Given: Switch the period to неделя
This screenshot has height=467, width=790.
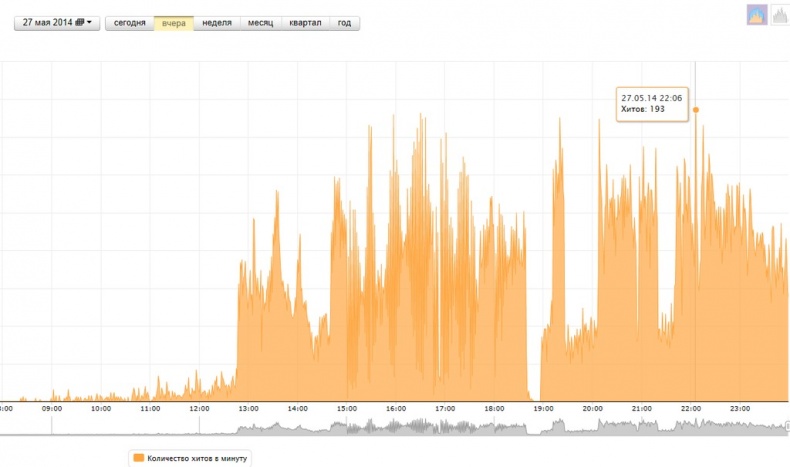Looking at the screenshot, I should (217, 22).
